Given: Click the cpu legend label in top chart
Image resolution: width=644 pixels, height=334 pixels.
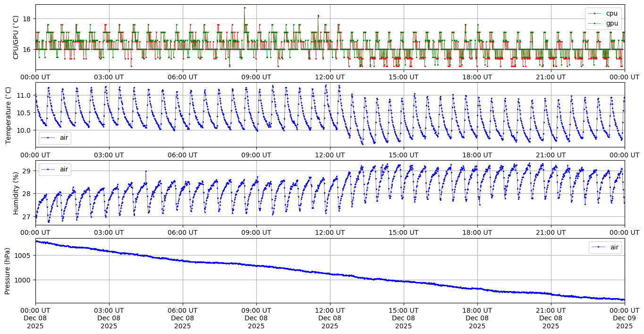Looking at the screenshot, I should pos(612,14).
